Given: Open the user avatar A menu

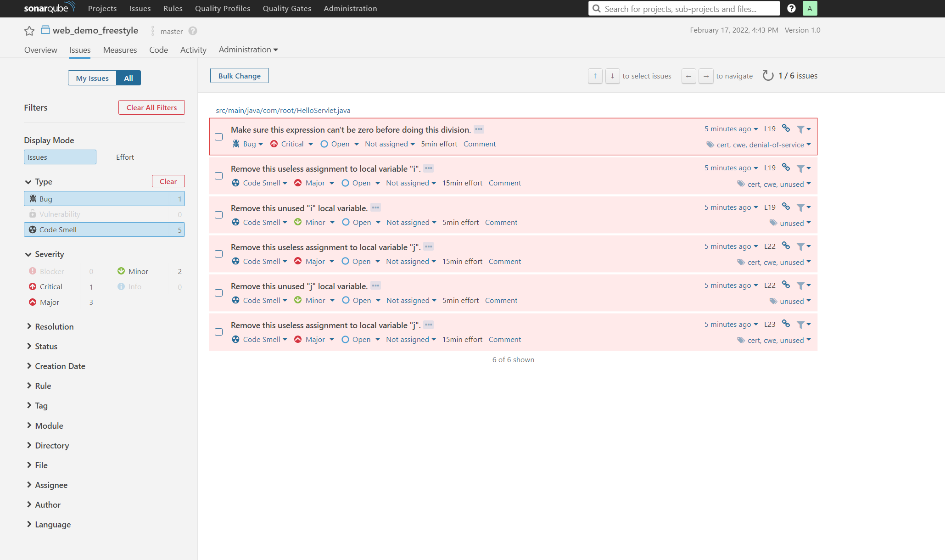Looking at the screenshot, I should pos(810,8).
